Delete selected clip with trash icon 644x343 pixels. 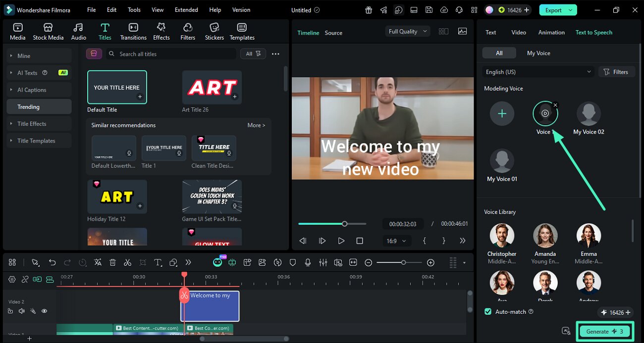coord(112,262)
